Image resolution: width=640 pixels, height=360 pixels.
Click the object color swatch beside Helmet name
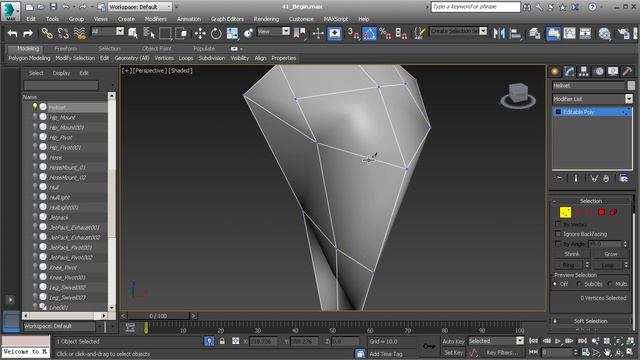pyautogui.click(x=631, y=85)
